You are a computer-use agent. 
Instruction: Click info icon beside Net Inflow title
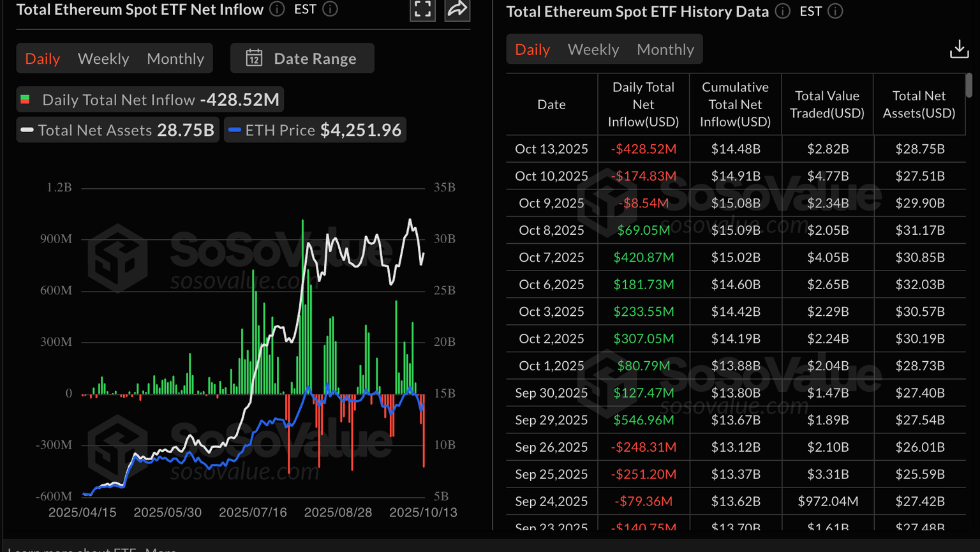tap(277, 9)
